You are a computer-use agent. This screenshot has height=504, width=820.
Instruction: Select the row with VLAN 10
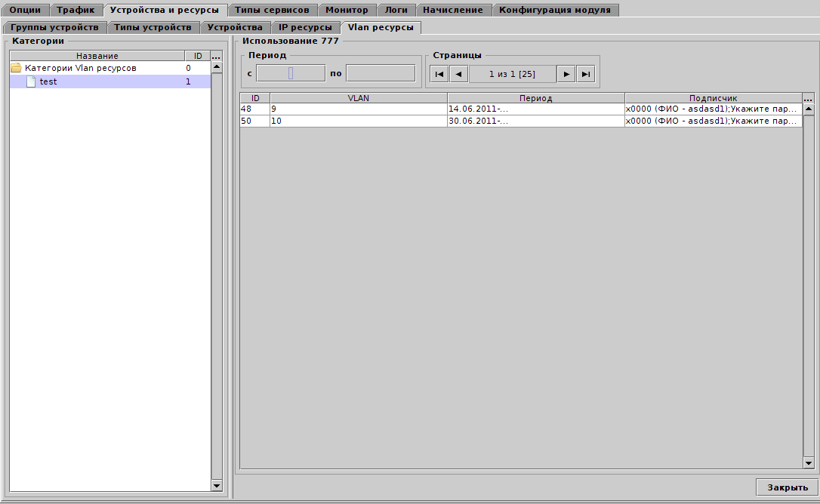(x=358, y=121)
